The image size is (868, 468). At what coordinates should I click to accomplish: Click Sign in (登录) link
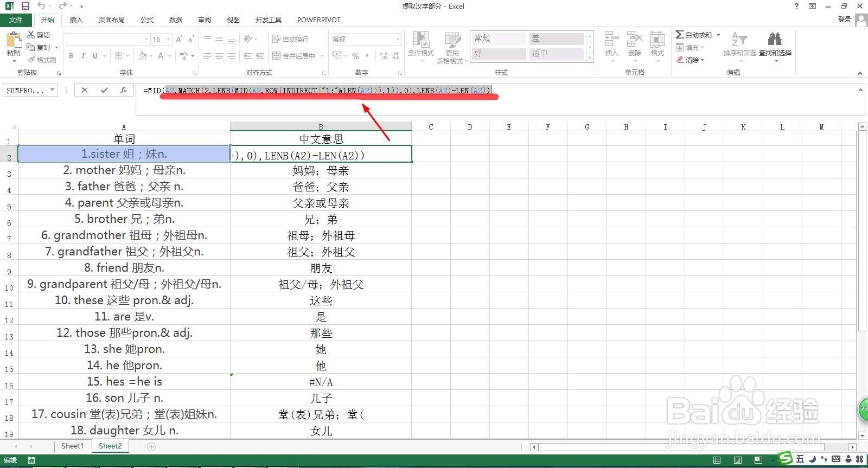coord(845,20)
